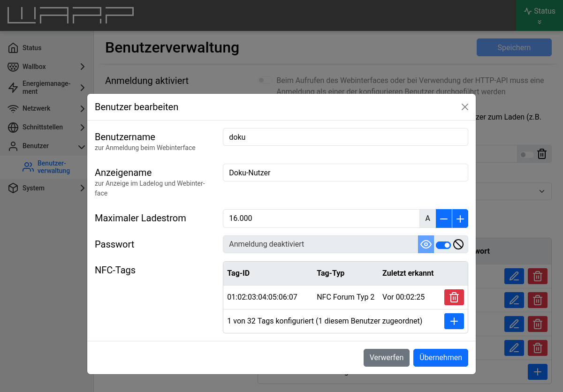Click the Zuletzt erkannt column header

[x=408, y=273]
